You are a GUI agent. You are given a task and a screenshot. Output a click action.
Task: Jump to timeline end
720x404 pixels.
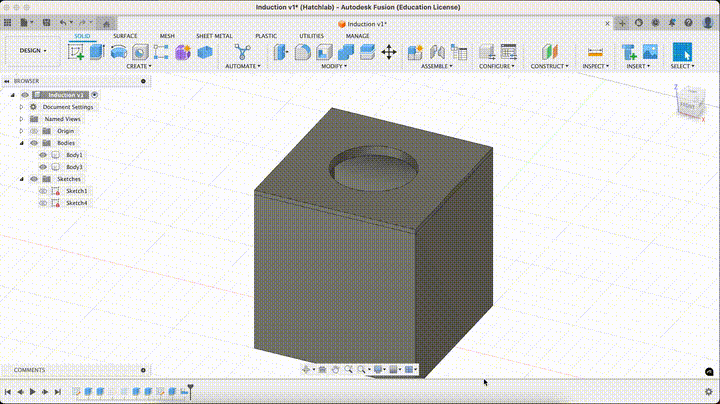click(57, 392)
